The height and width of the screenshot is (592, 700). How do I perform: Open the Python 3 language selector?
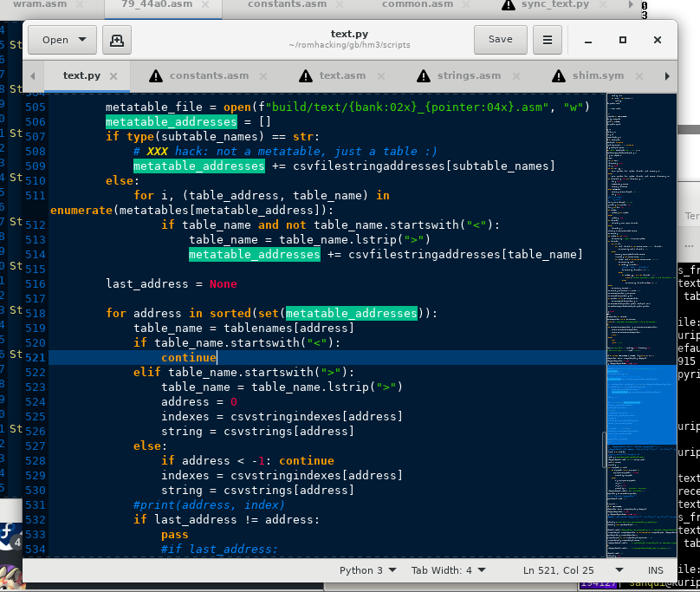tap(368, 570)
